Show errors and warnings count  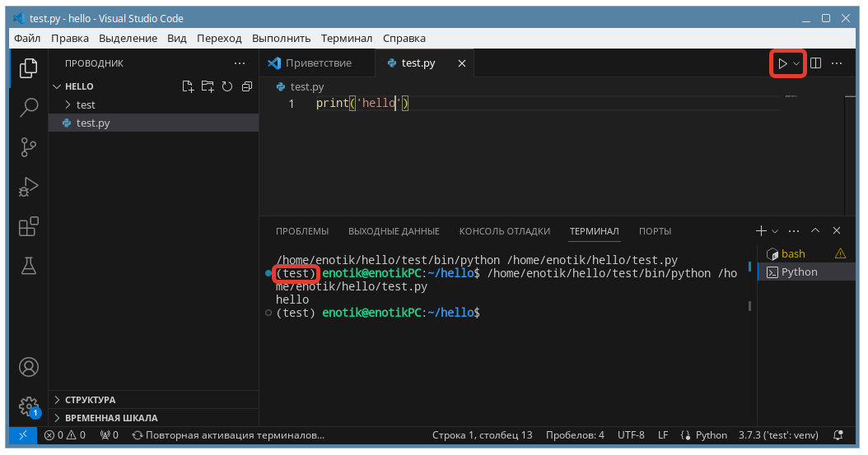click(x=65, y=435)
